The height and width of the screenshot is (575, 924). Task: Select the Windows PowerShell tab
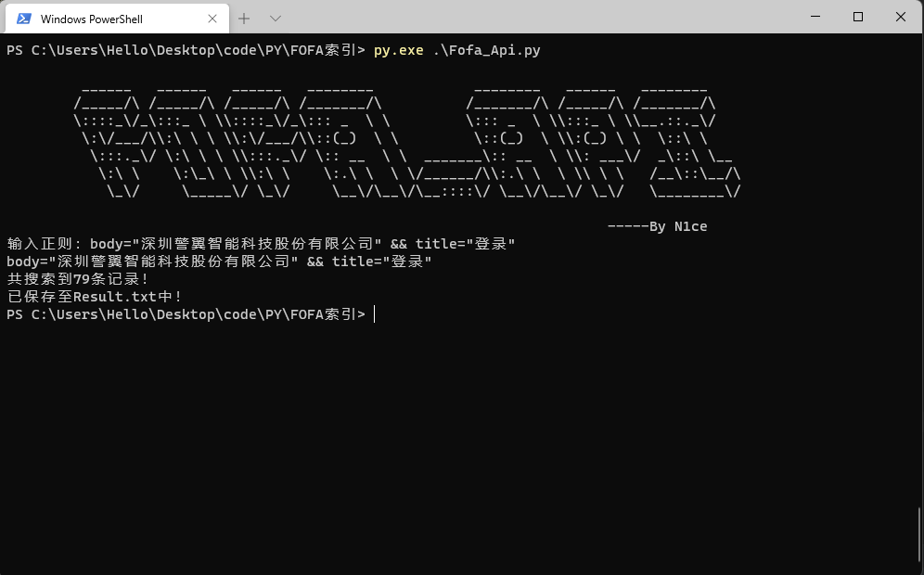tap(117, 19)
